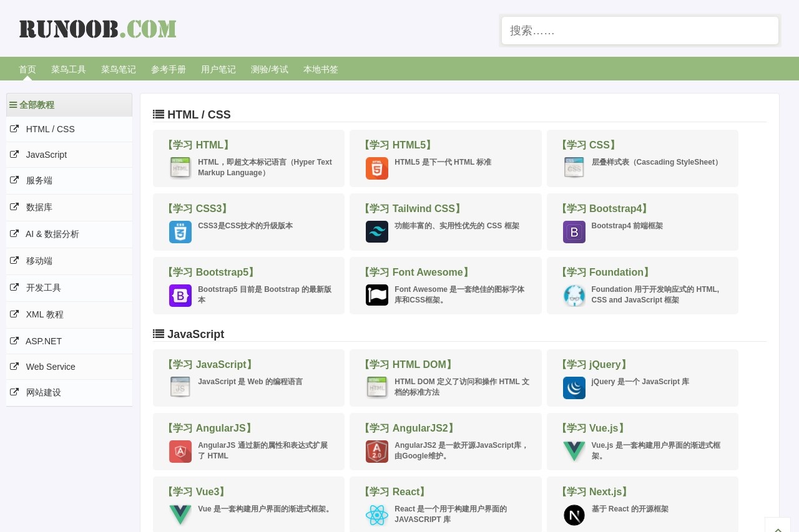Click the JavaScript JS icon
Screen dimensions: 799x532
(x=180, y=388)
